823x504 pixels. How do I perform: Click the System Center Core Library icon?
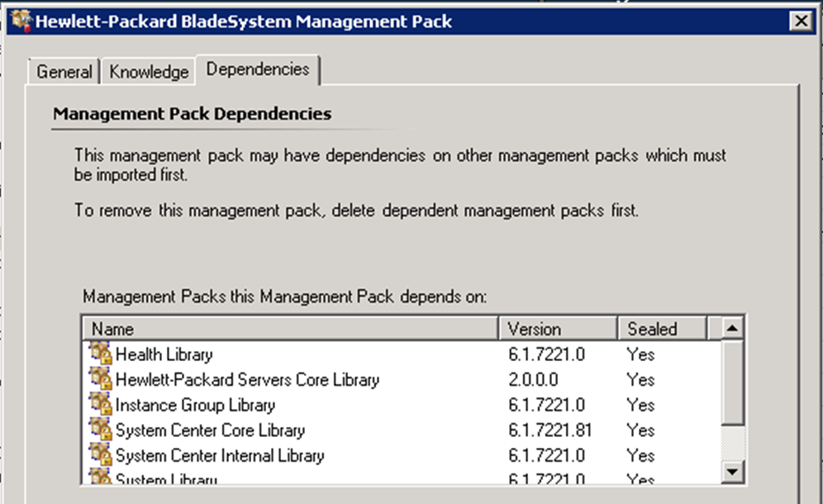[x=101, y=430]
